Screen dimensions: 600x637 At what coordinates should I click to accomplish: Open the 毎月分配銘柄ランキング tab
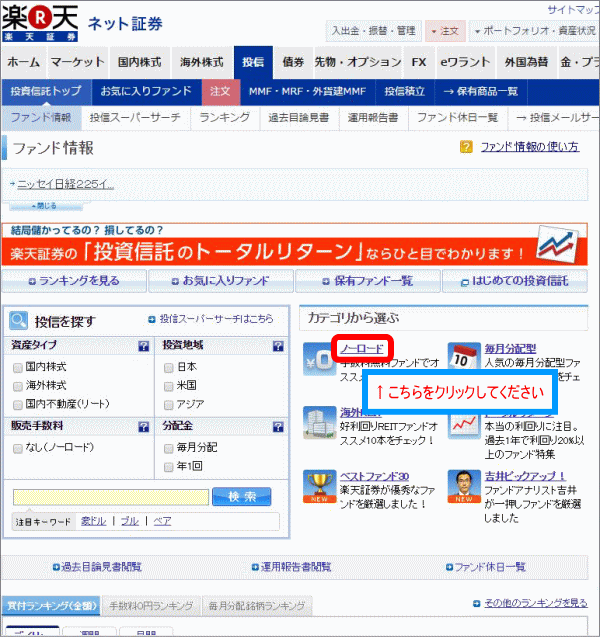pos(257,606)
